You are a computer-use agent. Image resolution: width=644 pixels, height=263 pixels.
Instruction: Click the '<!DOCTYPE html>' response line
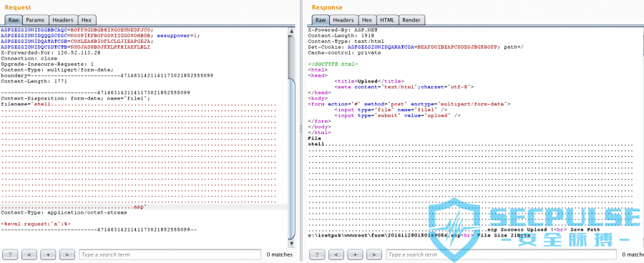coord(333,64)
